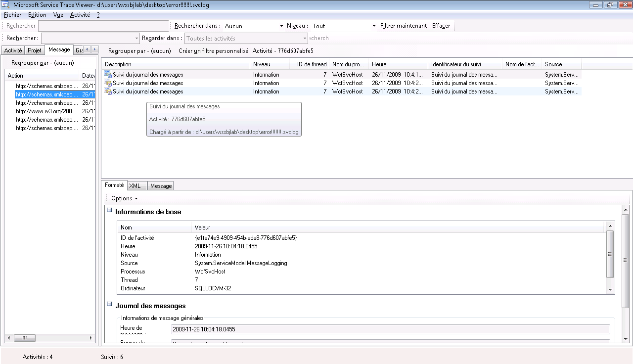Viewport: 634px width, 364px height.
Task: Click the Effacer button
Action: tap(441, 26)
